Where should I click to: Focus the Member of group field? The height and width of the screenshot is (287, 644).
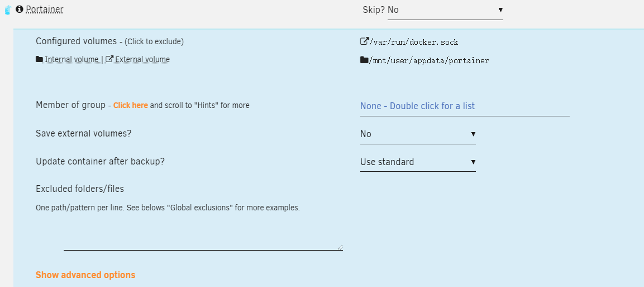click(465, 106)
